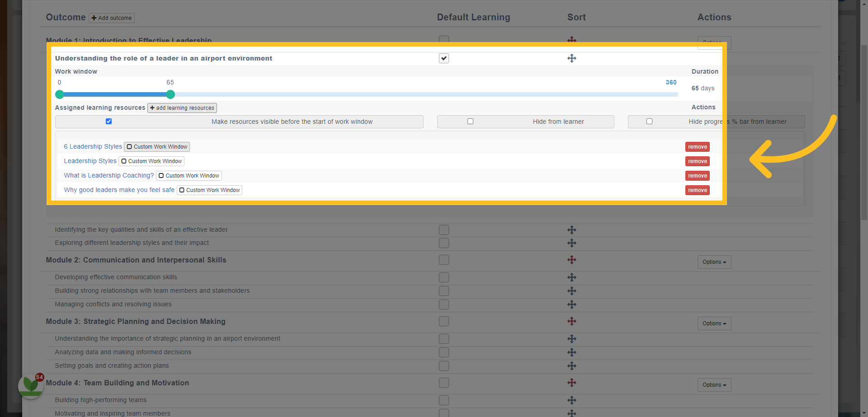Open the Options dropdown for Module 2
This screenshot has height=417, width=868.
(x=714, y=262)
